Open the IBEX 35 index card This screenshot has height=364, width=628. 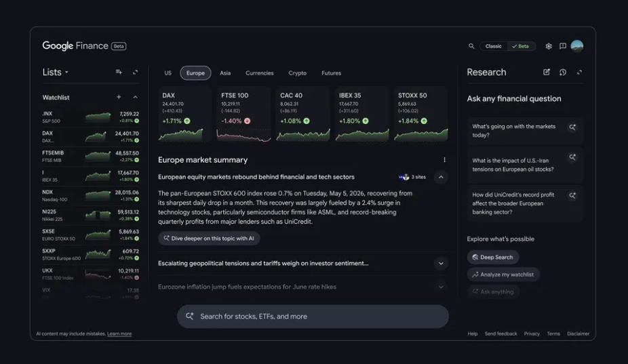click(x=361, y=115)
